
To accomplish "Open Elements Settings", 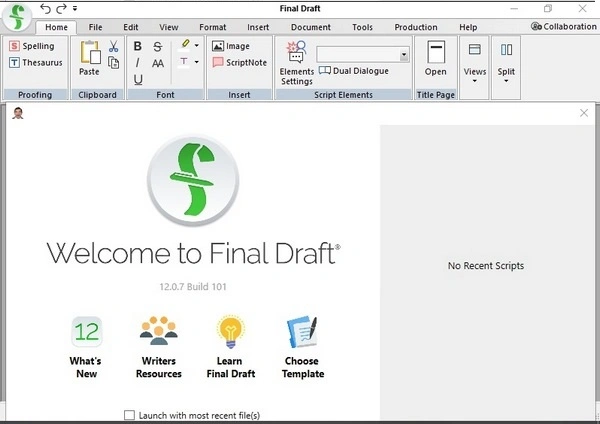I will [296, 63].
